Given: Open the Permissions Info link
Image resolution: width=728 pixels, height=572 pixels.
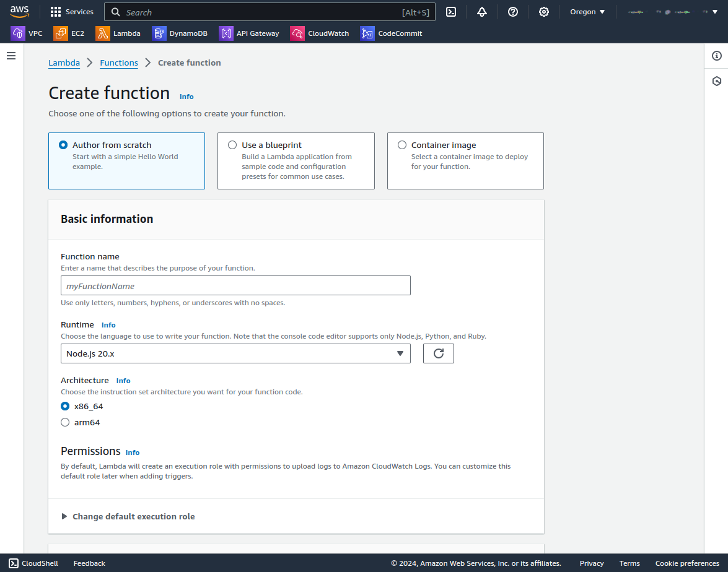Looking at the screenshot, I should [133, 453].
